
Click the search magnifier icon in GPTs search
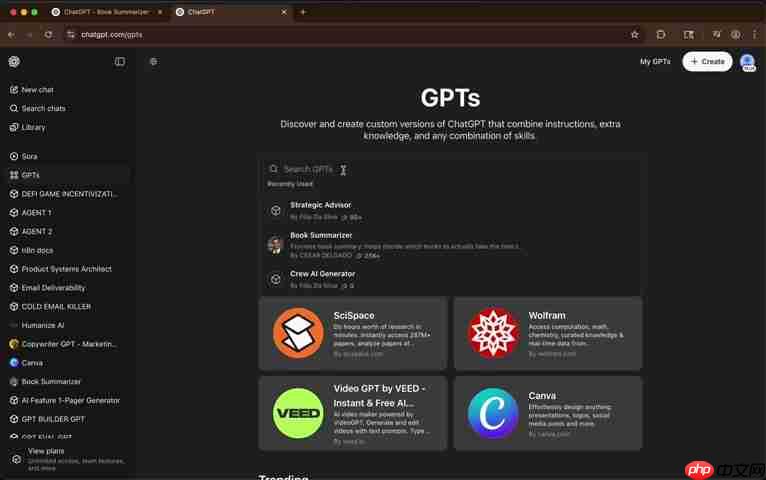273,169
